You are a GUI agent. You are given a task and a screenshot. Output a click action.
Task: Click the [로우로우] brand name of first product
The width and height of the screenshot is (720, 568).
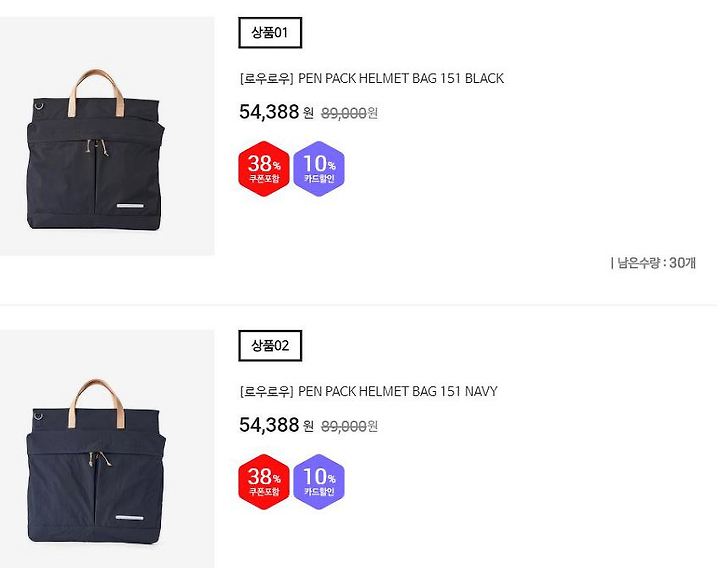[266, 79]
